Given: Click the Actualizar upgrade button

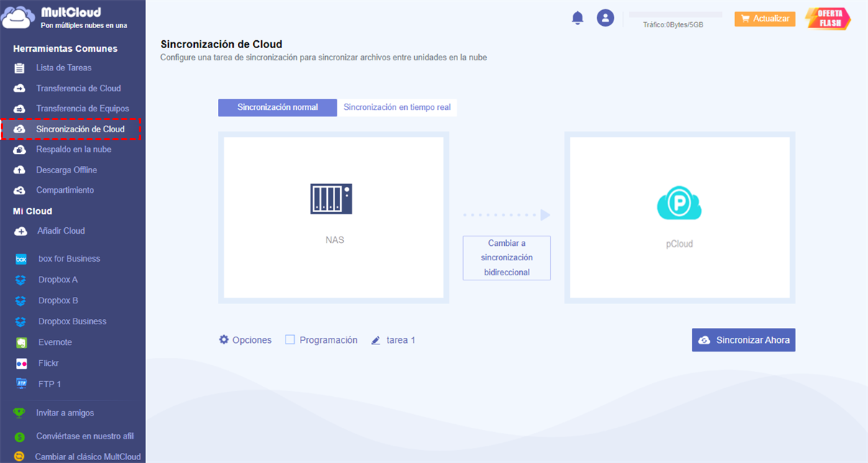Looking at the screenshot, I should coord(764,18).
